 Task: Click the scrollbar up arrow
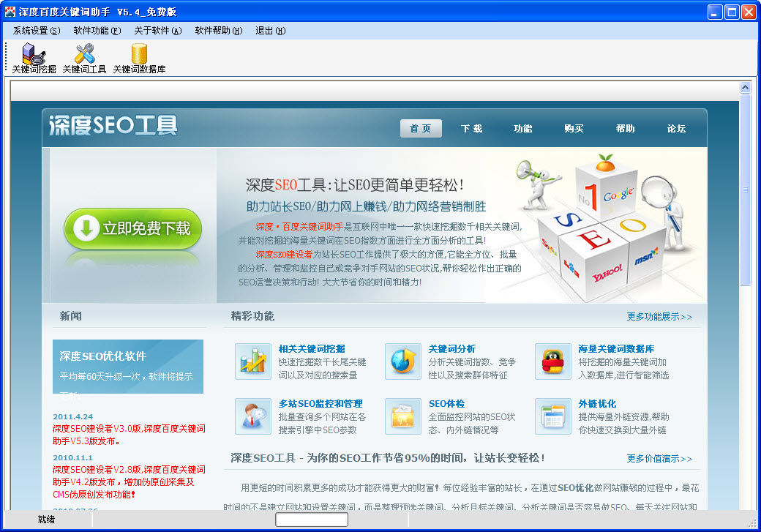[x=746, y=87]
